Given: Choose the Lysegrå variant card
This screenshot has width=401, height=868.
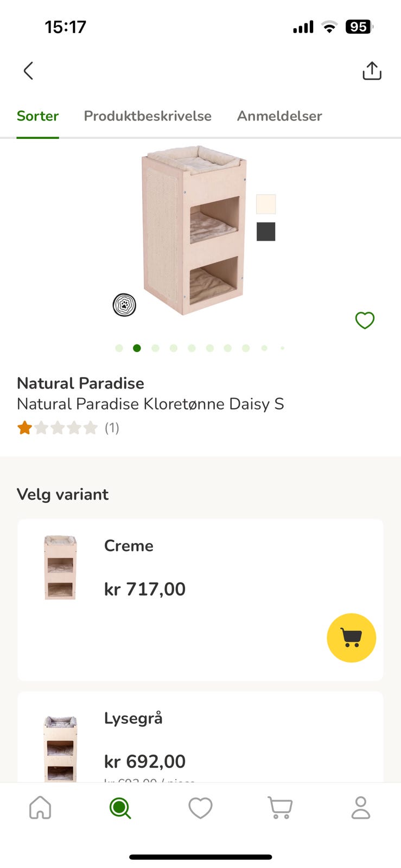Looking at the screenshot, I should [200, 737].
